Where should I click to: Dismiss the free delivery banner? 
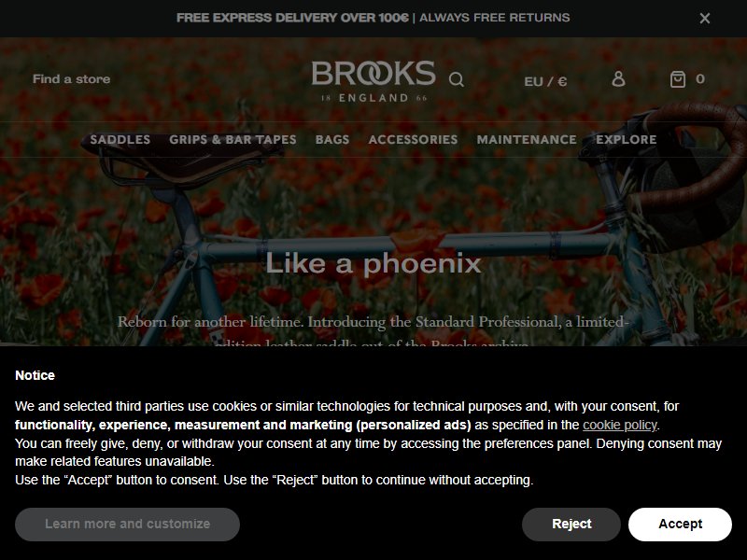point(705,18)
